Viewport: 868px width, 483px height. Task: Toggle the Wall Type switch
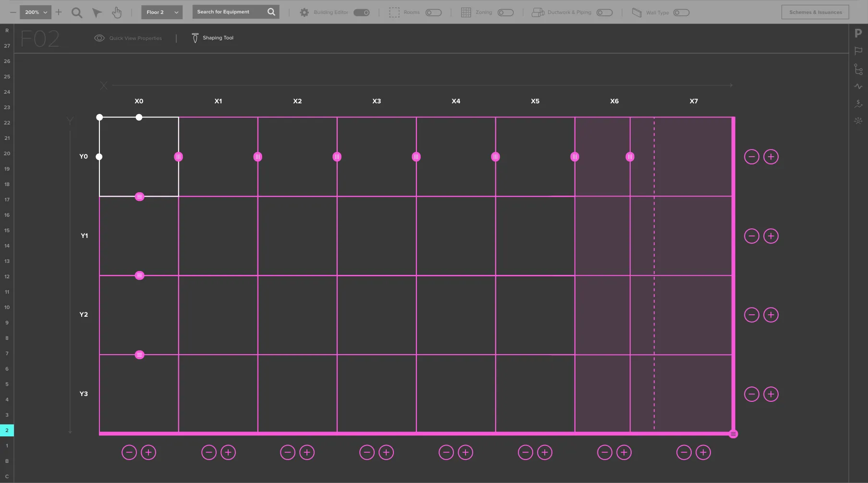point(681,12)
